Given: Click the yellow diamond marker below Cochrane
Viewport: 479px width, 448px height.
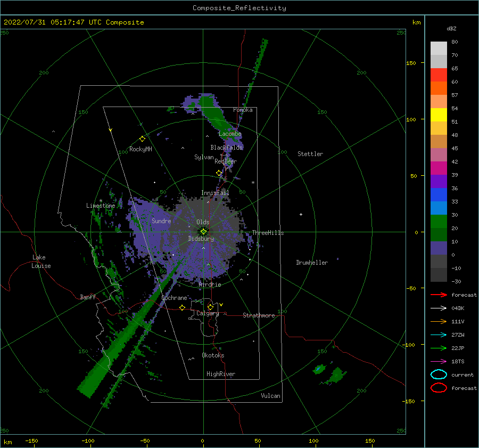Looking at the screenshot, I should click(x=183, y=308).
